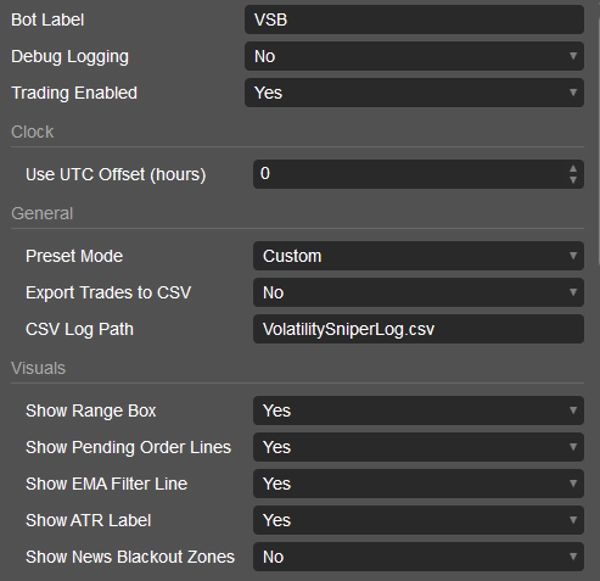600x581 pixels.
Task: Open the Trading Enabled dropdown
Action: [x=413, y=93]
